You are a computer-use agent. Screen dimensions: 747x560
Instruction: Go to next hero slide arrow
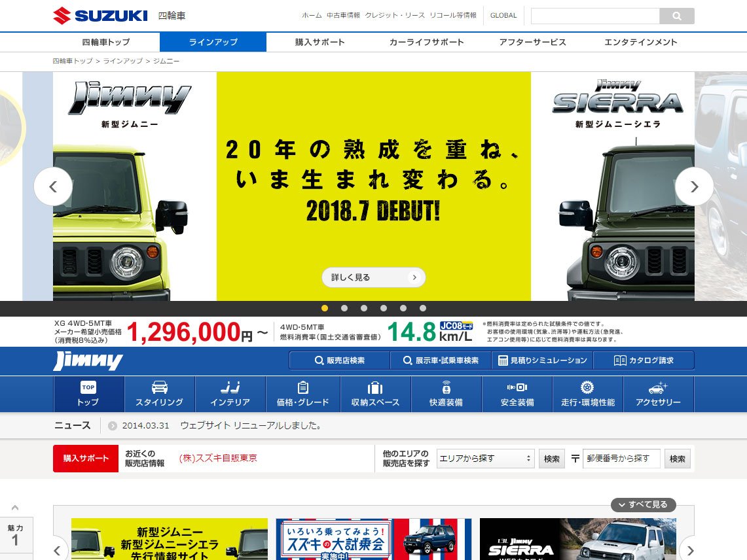pos(694,186)
